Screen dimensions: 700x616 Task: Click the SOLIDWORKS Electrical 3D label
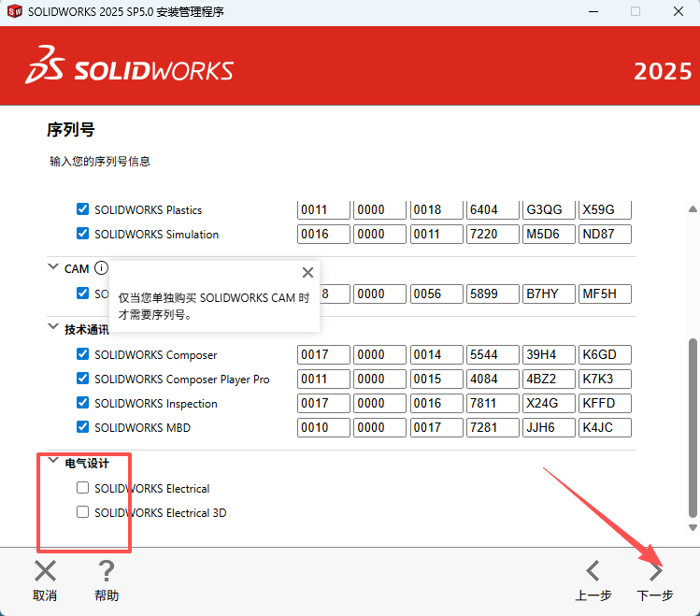160,513
